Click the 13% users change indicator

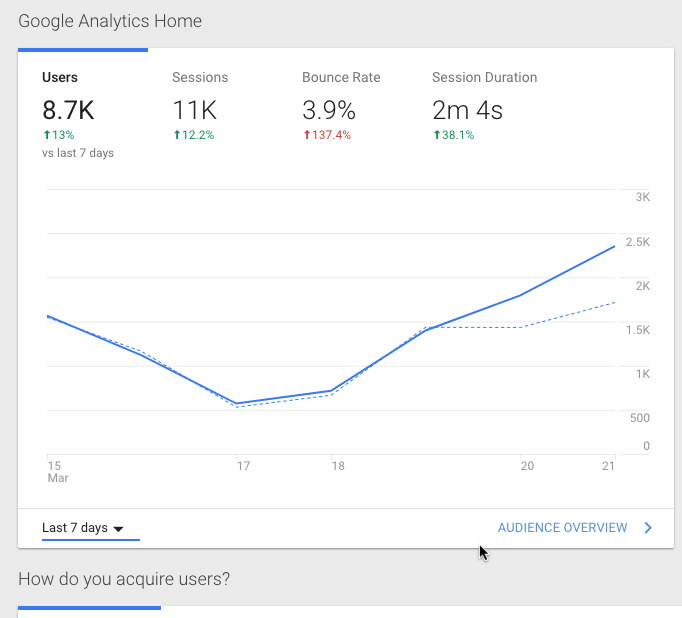tap(59, 135)
